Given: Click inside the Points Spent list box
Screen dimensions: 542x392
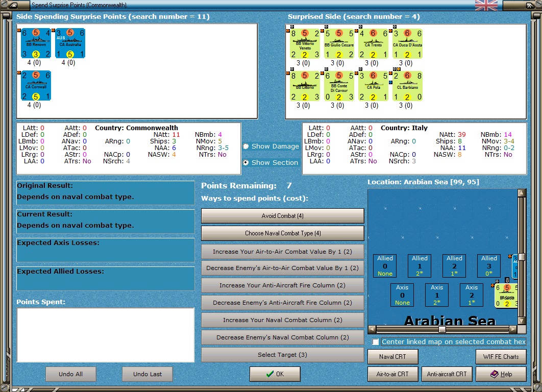Looking at the screenshot, I should pos(106,335).
